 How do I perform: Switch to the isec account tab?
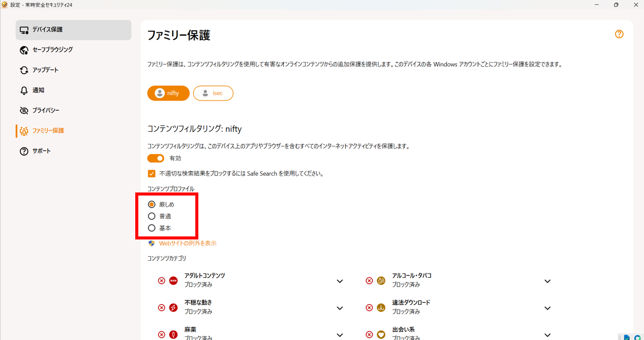tap(213, 93)
